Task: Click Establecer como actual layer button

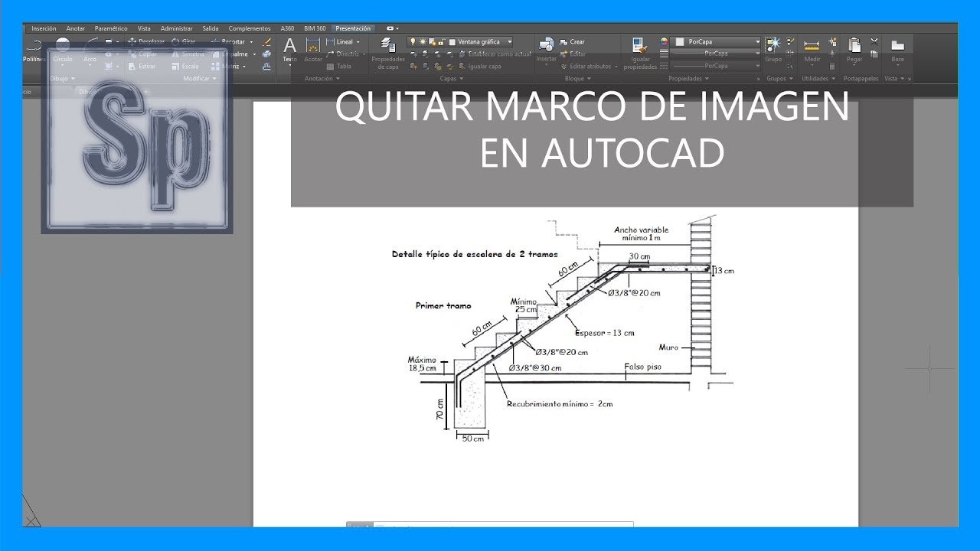Action: pyautogui.click(x=495, y=54)
